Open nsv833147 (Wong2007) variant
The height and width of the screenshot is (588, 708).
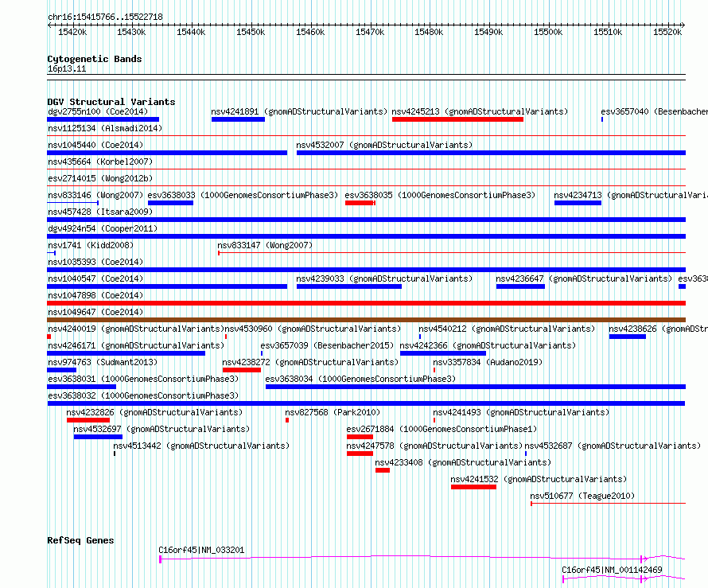point(265,245)
